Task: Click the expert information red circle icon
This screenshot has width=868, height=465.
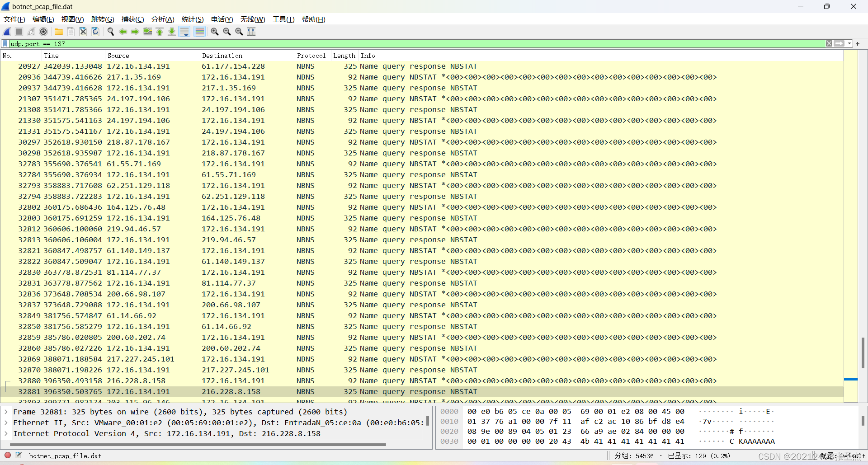Action: (8, 456)
